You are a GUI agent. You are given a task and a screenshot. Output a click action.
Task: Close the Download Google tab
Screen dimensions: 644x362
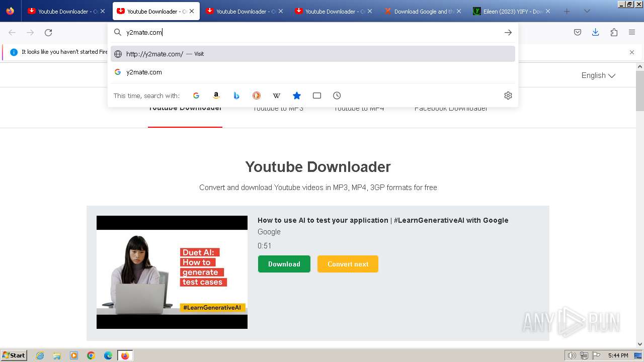(x=459, y=11)
